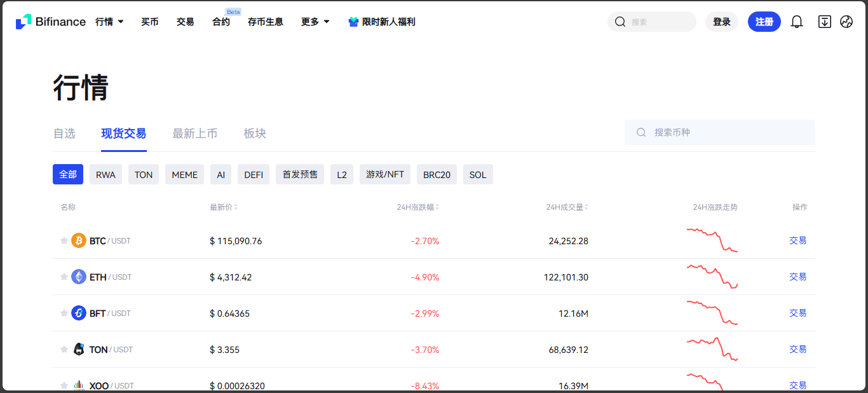The image size is (868, 393).
Task: Click 交易 link for BFT row
Action: point(797,313)
